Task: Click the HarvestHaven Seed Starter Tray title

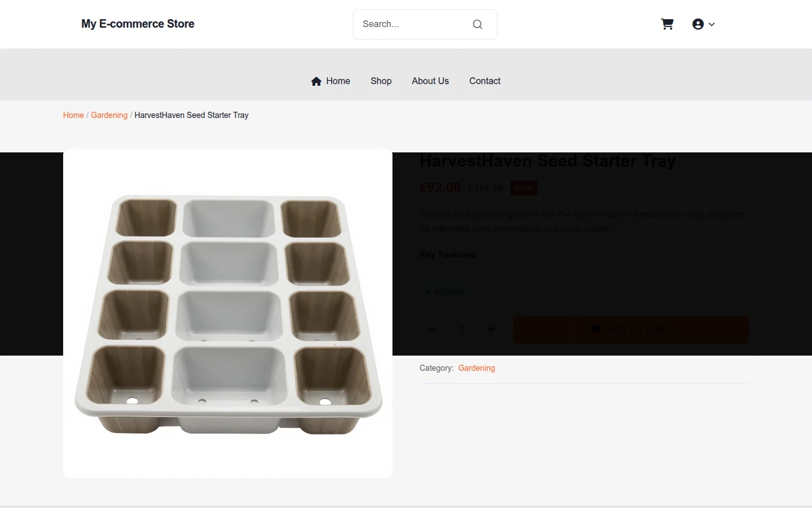Action: pos(548,161)
